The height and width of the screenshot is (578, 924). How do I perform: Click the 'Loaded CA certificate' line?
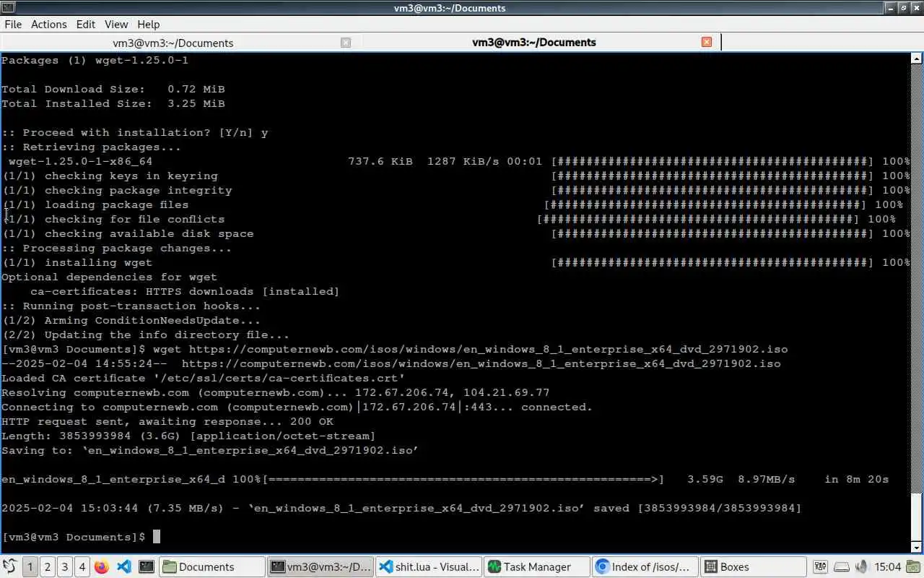coord(204,378)
